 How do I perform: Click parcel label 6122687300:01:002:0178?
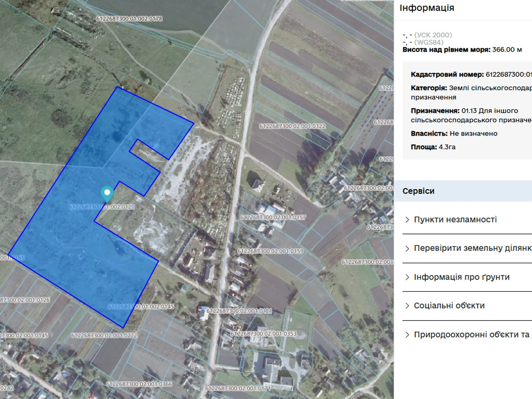coord(129,19)
